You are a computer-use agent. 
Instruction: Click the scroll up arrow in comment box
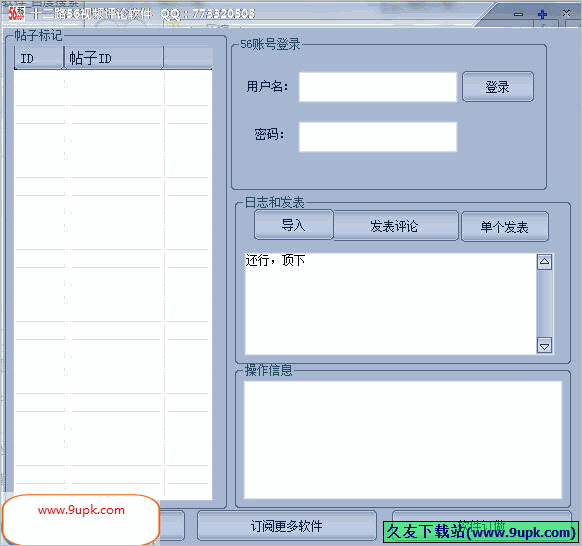pos(545,262)
